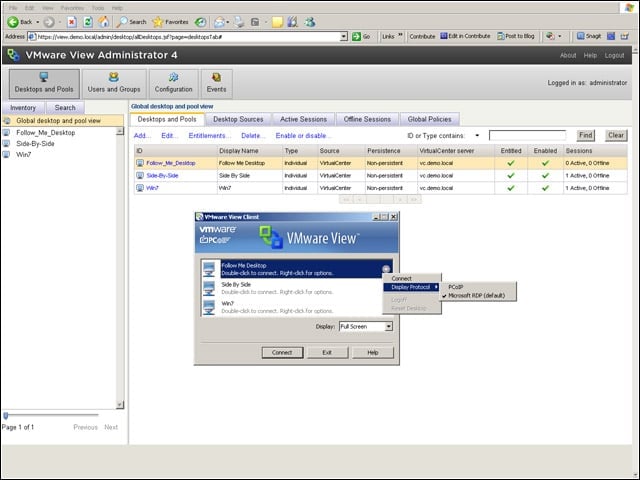Stop page loading with red X icon
This screenshot has height=480, width=640.
[x=72, y=22]
